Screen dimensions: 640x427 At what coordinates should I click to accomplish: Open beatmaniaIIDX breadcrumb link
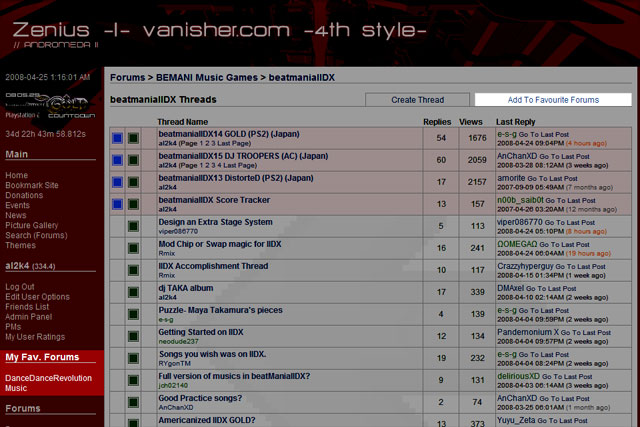pyautogui.click(x=302, y=78)
